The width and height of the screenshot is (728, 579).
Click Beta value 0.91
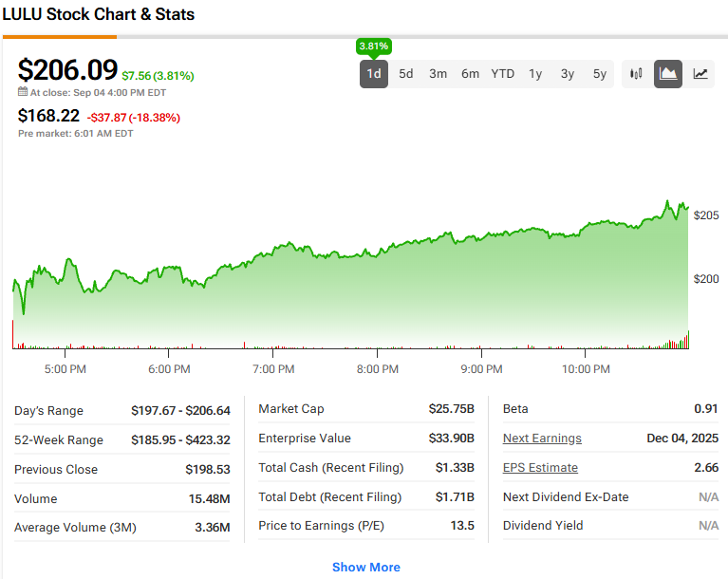point(706,408)
